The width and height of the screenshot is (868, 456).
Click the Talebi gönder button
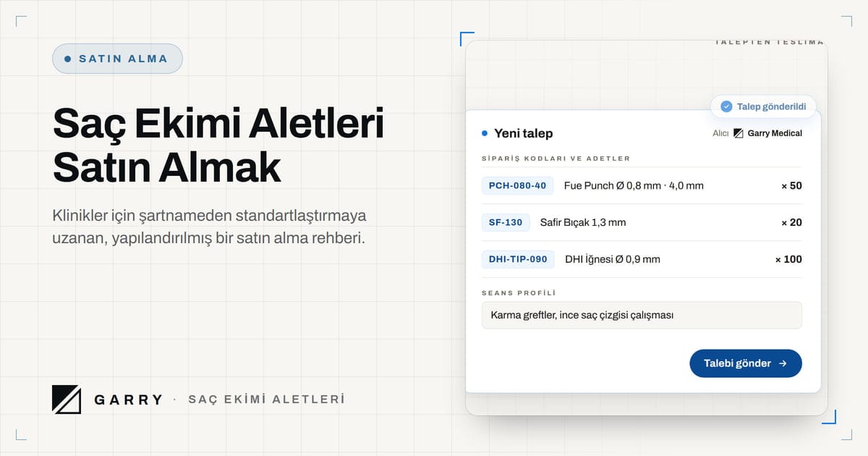(746, 363)
